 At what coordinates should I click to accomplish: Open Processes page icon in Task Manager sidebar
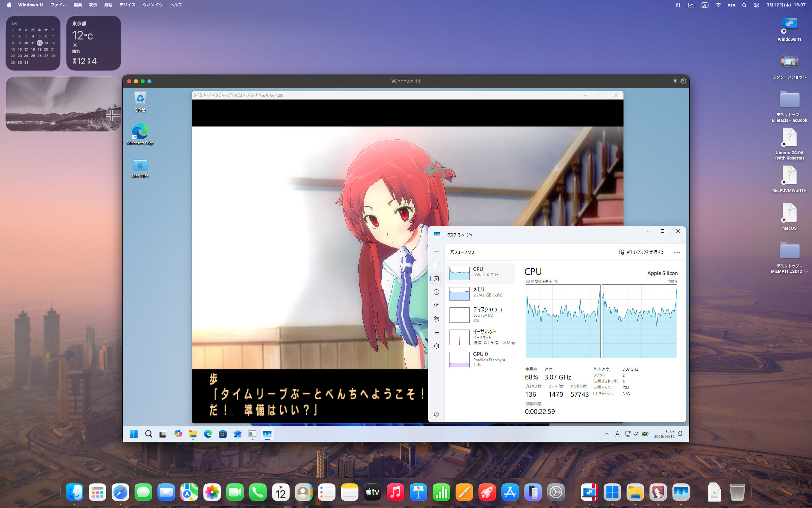[x=436, y=265]
